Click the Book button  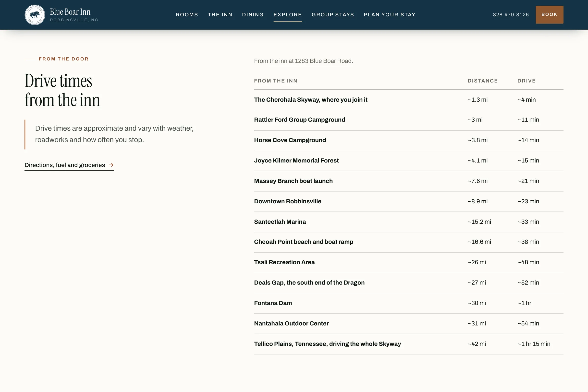[549, 15]
